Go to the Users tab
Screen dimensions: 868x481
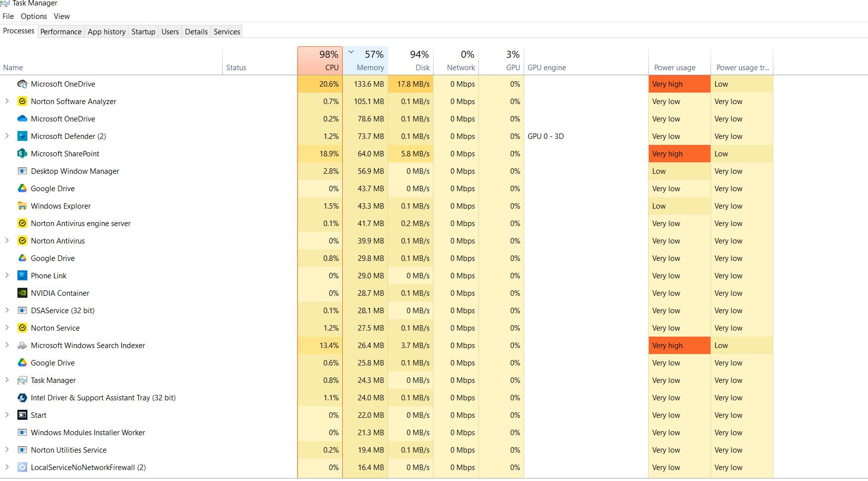pos(170,32)
